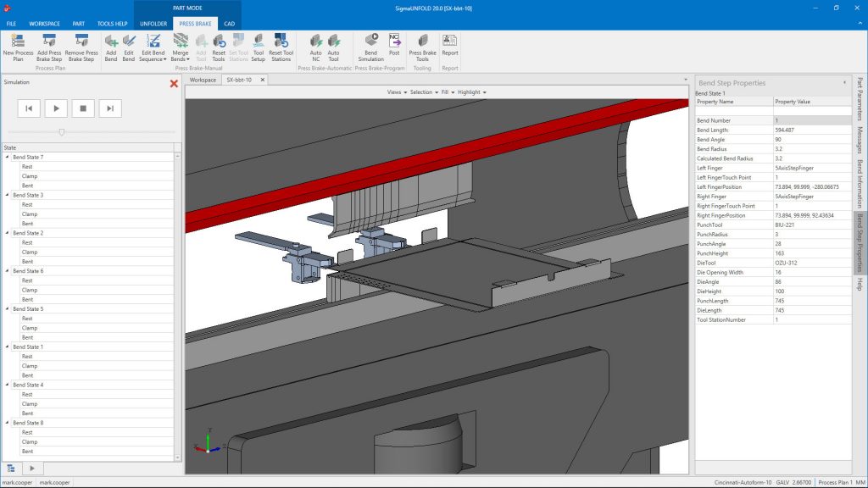Screen dimensions: 868x488
Task: Switch to the PRESS BRAKE ribbon tab
Action: click(x=196, y=24)
